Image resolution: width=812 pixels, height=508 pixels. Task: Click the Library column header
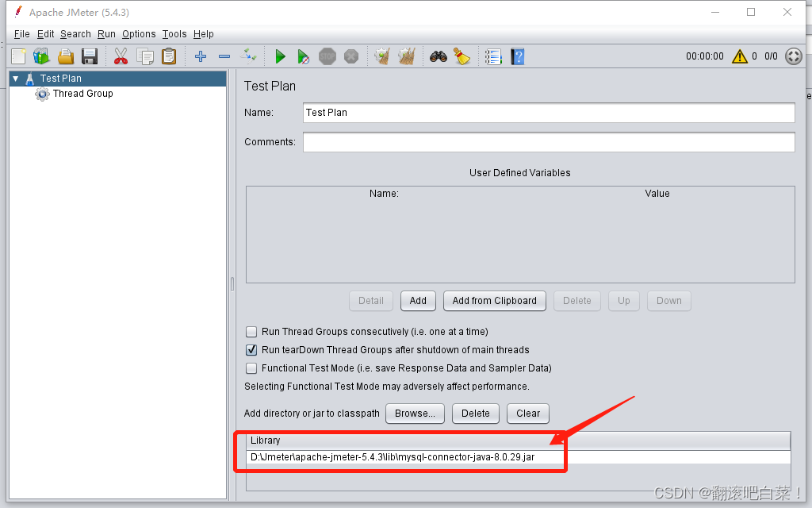[x=519, y=441]
